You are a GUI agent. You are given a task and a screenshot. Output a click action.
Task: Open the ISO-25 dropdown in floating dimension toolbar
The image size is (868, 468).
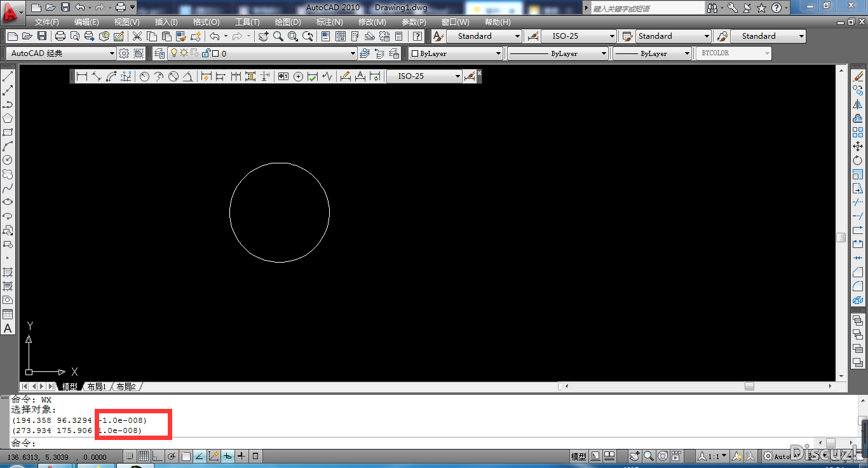coord(424,76)
